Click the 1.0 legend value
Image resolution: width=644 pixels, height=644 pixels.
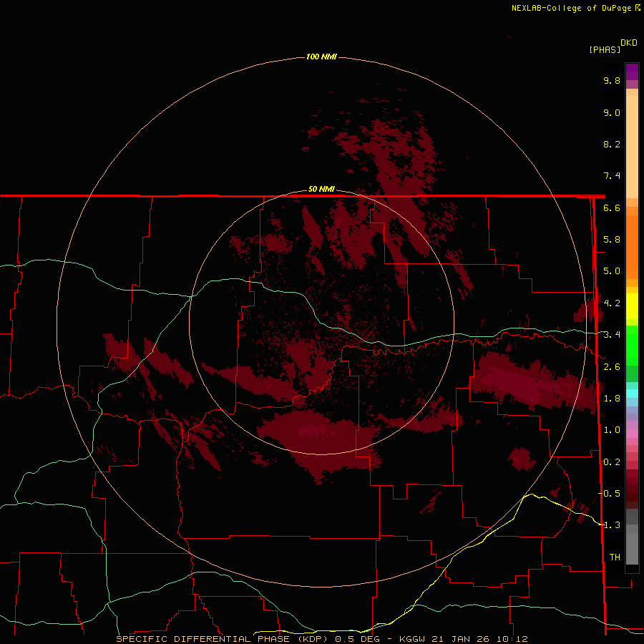pos(612,430)
